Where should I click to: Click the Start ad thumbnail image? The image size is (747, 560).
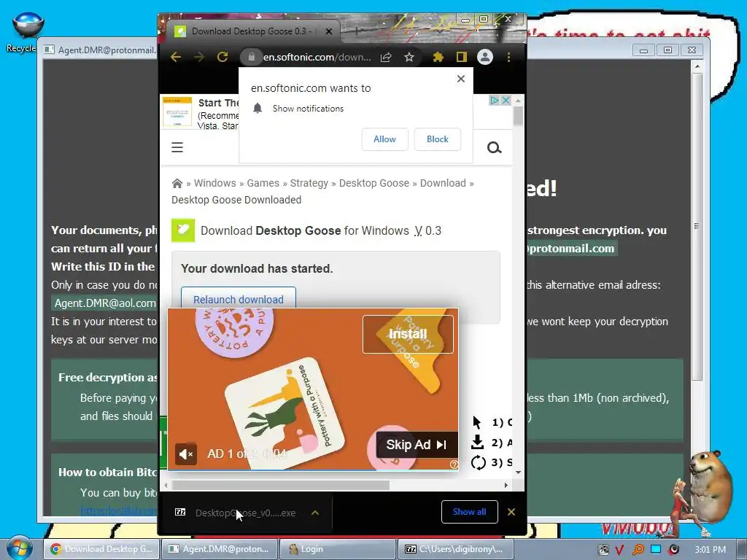pyautogui.click(x=177, y=112)
